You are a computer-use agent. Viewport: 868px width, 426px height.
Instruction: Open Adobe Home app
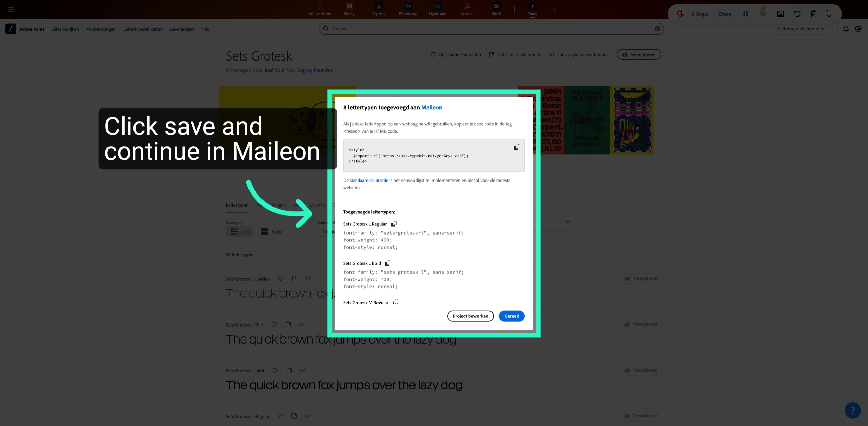point(320,10)
